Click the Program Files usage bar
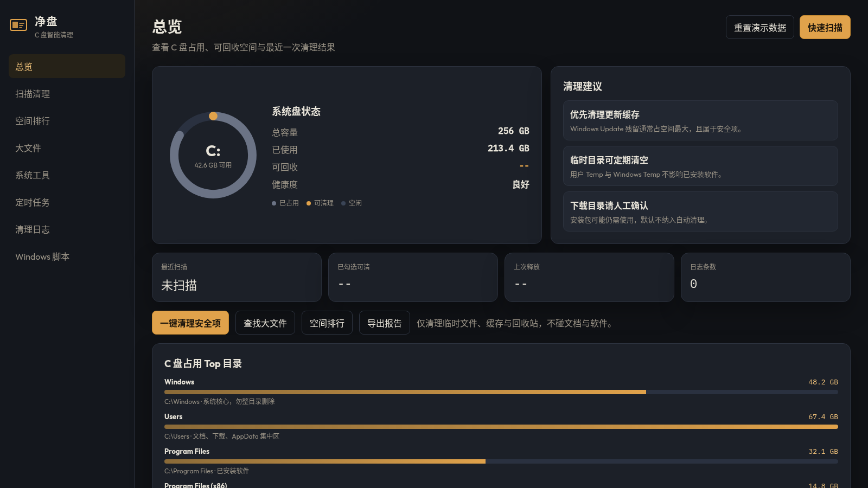Screen dimensions: 868x488 click(501, 461)
